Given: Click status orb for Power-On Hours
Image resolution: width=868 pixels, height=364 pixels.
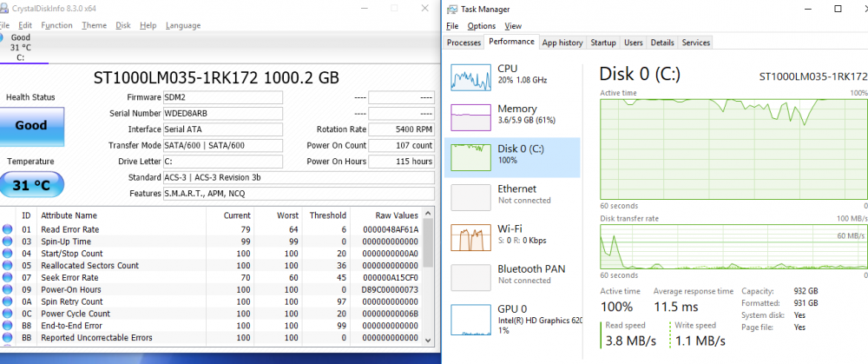Looking at the screenshot, I should (7, 290).
